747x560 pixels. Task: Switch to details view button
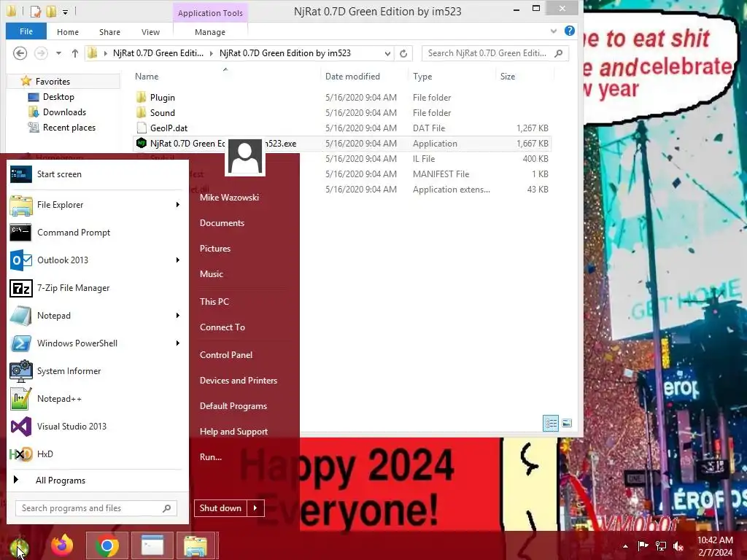(551, 423)
